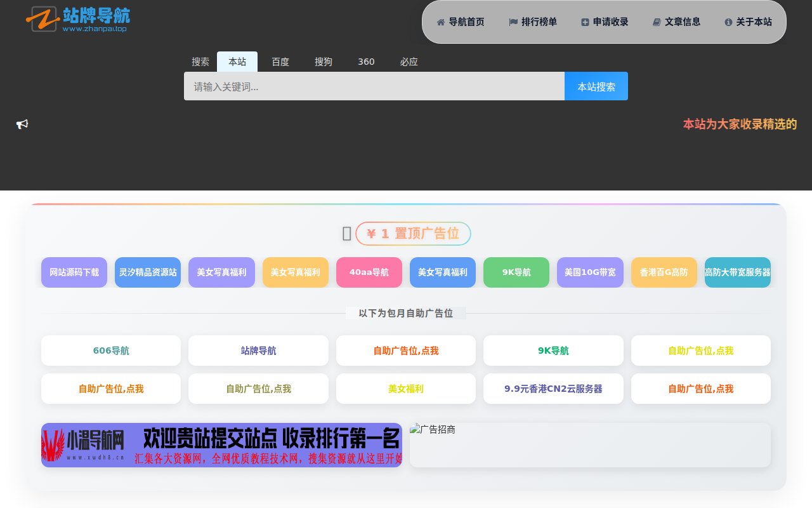812x508 pixels.
Task: Click the 本站搜索 button
Action: (596, 86)
